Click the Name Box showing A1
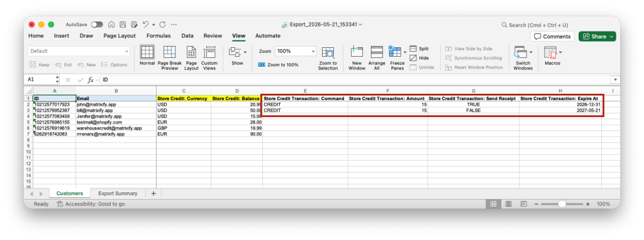The height and width of the screenshot is (240, 644). coord(40,80)
